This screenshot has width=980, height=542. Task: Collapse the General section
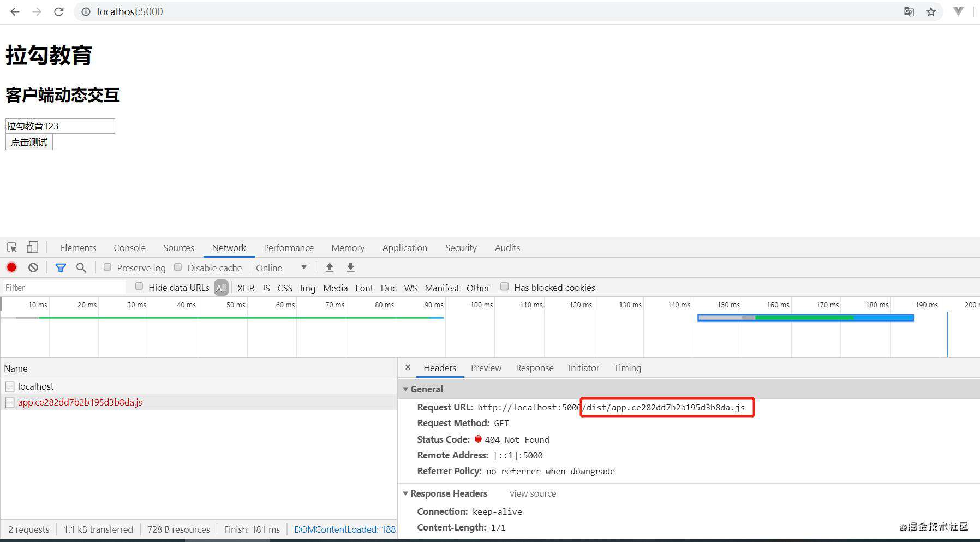coord(405,389)
